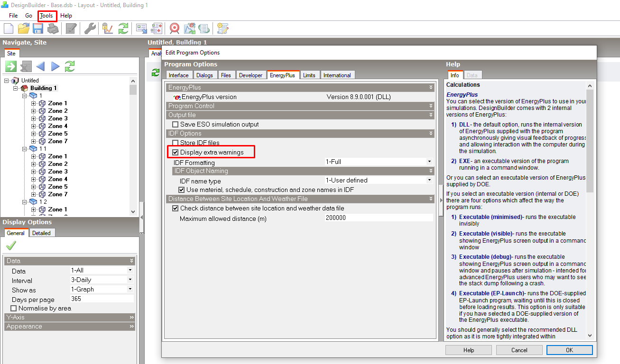
Task: Click the gear and pencil scroll toolbar icon
Action: point(222,28)
